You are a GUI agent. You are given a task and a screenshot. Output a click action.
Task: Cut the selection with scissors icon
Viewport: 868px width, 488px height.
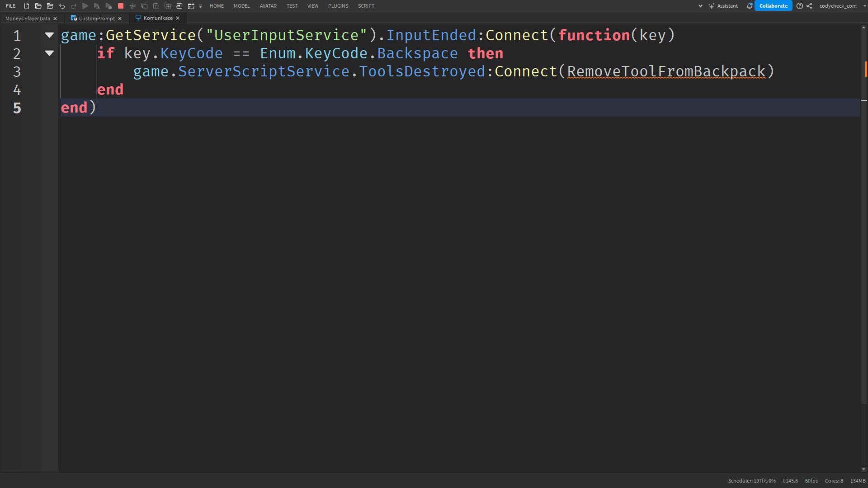click(132, 6)
